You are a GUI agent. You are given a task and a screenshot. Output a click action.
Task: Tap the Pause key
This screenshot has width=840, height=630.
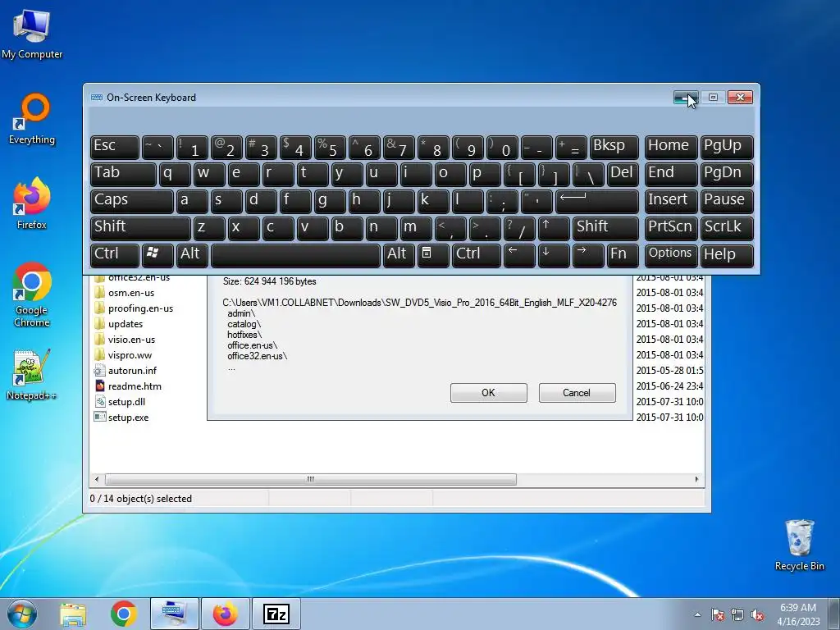[x=727, y=202]
